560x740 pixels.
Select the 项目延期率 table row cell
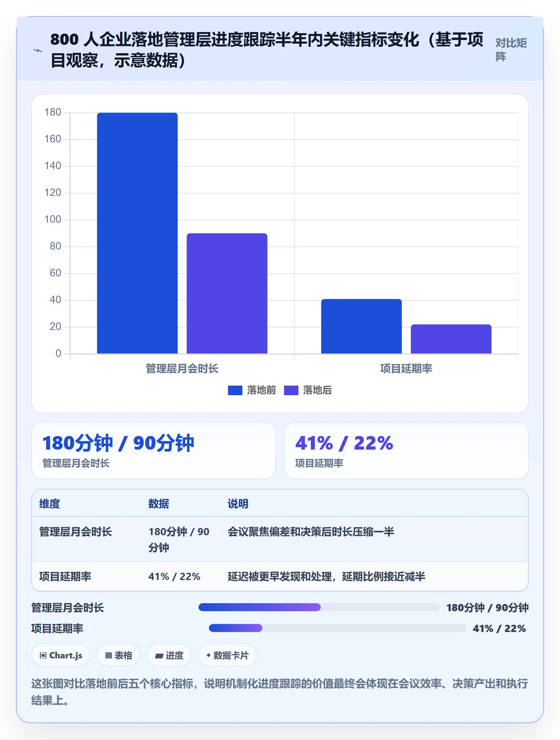coord(65,576)
